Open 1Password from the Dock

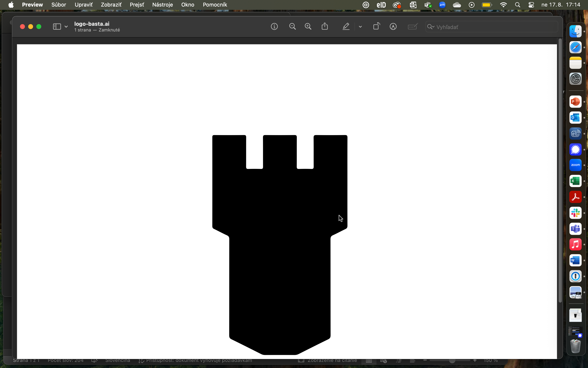575,276
